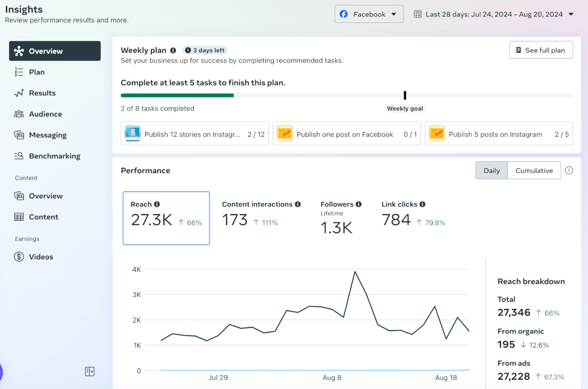Open the Audience section
The image size is (588, 389).
[x=55, y=114]
